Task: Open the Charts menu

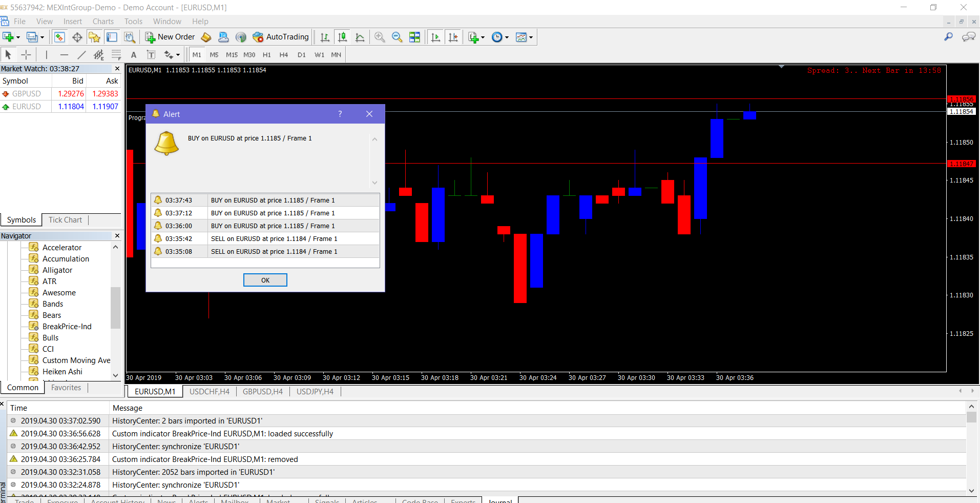Action: click(x=103, y=22)
